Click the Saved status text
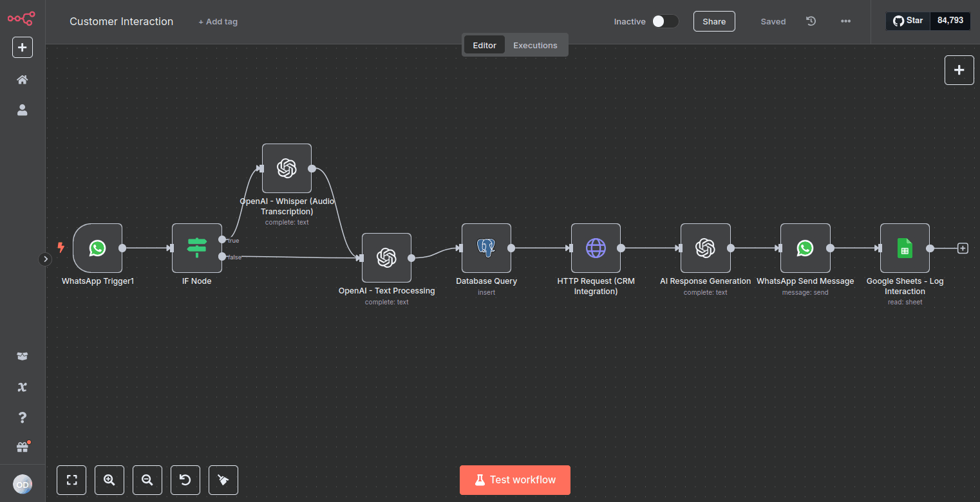This screenshot has height=502, width=980. [773, 21]
